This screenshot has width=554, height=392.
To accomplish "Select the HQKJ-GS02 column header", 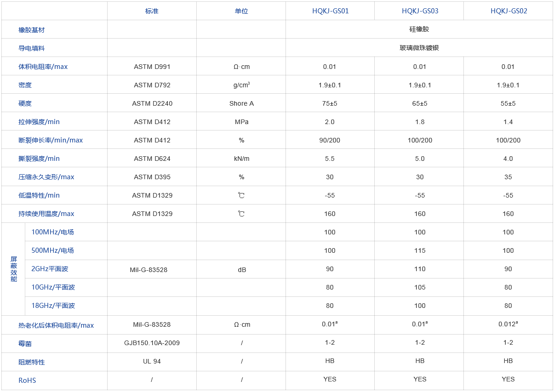I will click(x=508, y=11).
